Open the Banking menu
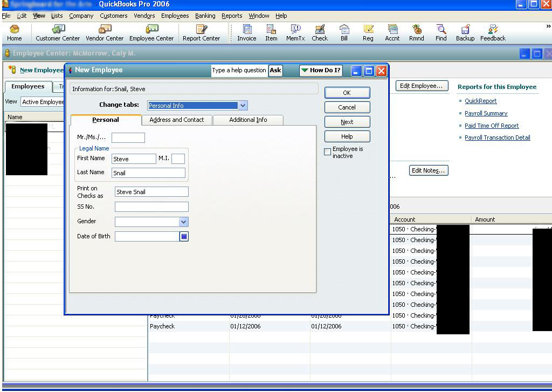Image resolution: width=552 pixels, height=392 pixels. [x=205, y=16]
